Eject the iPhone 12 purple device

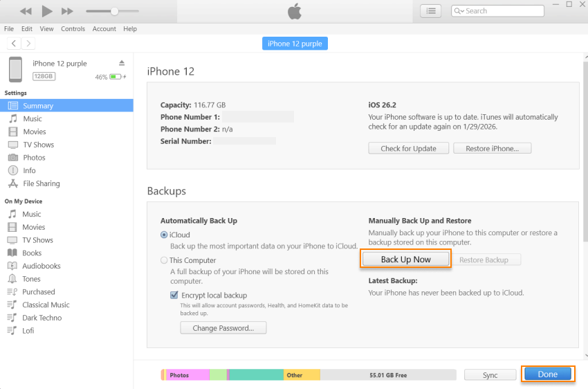click(122, 63)
